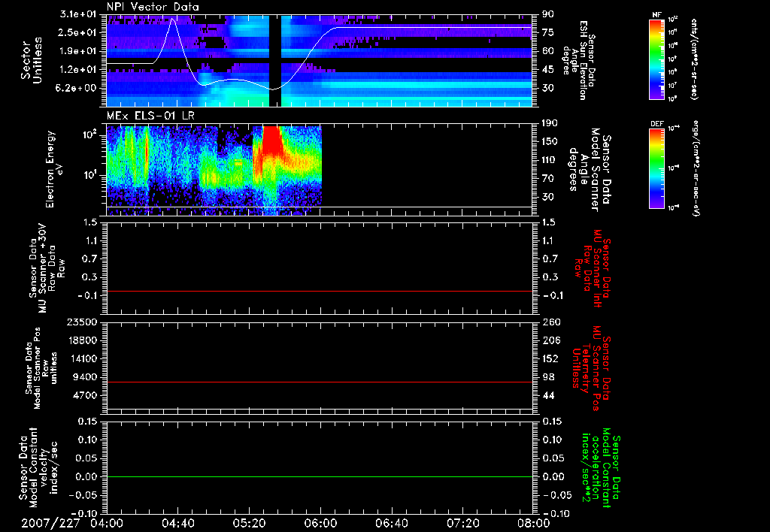Select the red 'MU Scanner Pos Telemetry' title
This screenshot has width=770, height=532.
click(x=592, y=368)
